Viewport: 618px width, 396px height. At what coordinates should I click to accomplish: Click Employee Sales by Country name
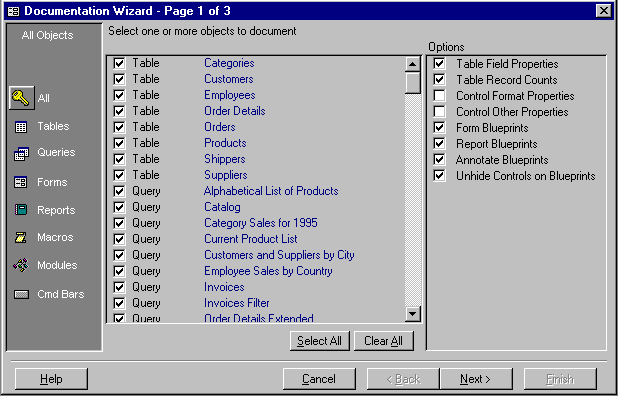tap(268, 271)
